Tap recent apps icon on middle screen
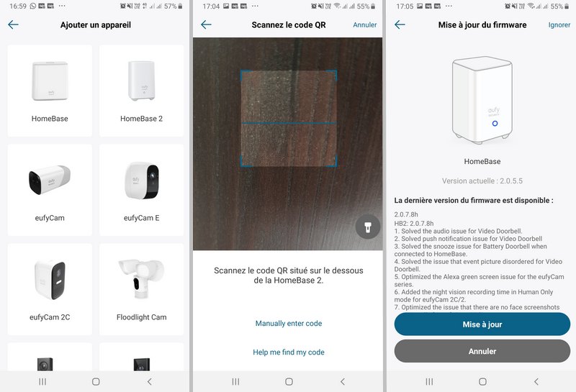Screen dimensions: 576x392 [x=236, y=382]
